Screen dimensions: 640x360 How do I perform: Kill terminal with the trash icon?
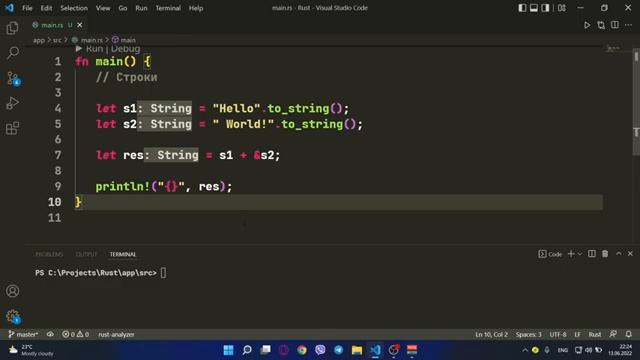[605, 254]
